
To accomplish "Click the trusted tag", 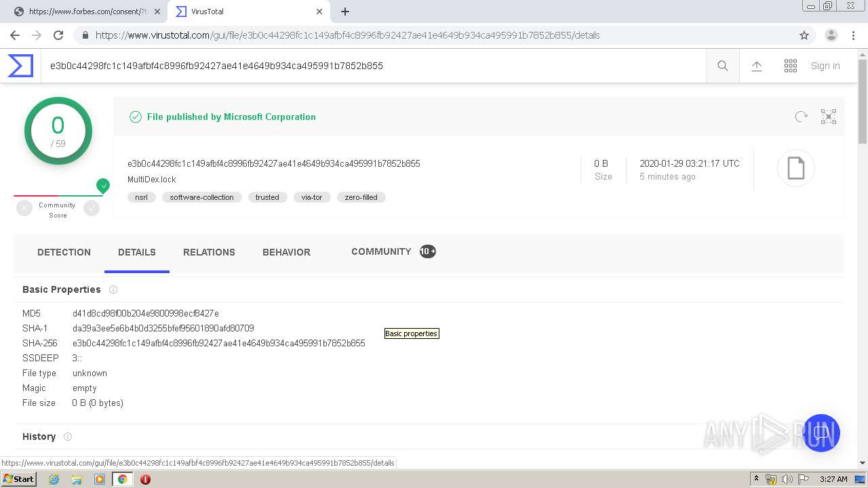I will click(x=267, y=197).
